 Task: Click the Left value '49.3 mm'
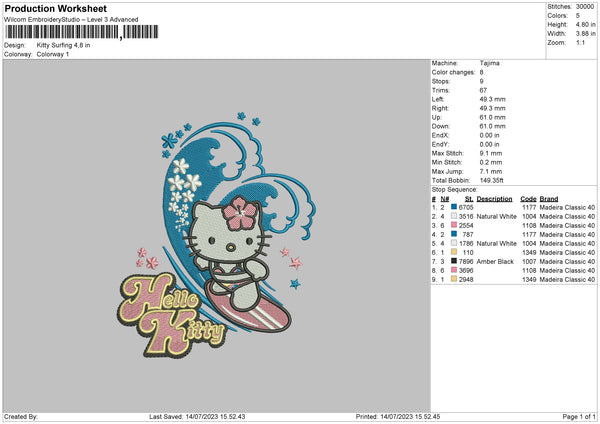492,99
